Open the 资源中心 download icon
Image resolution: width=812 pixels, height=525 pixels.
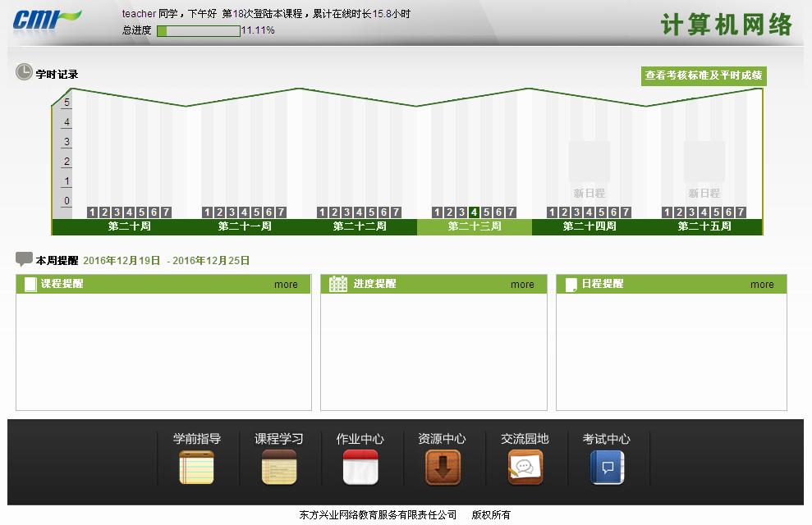point(442,467)
